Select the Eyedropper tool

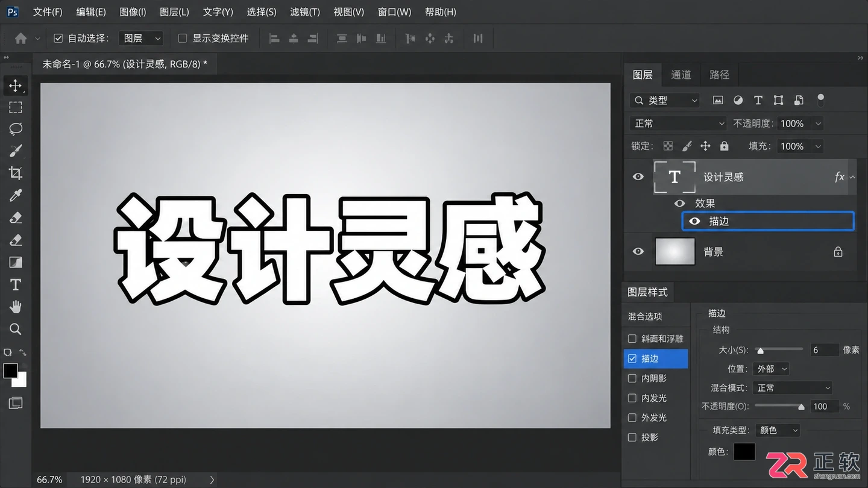(16, 195)
